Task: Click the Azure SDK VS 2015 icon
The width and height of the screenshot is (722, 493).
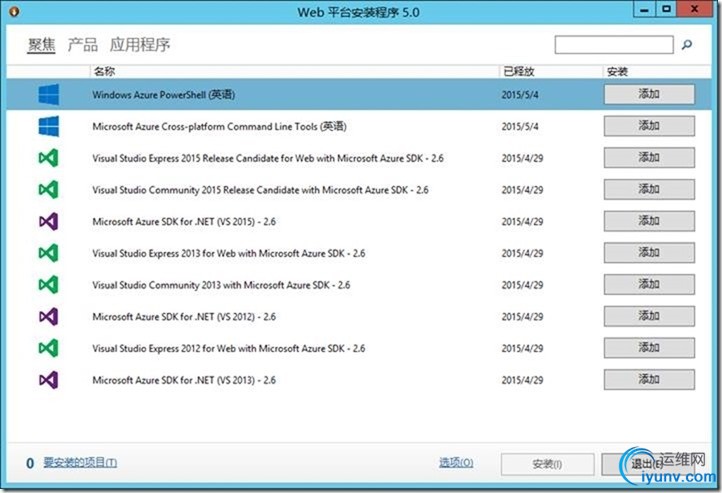Action: pyautogui.click(x=48, y=221)
